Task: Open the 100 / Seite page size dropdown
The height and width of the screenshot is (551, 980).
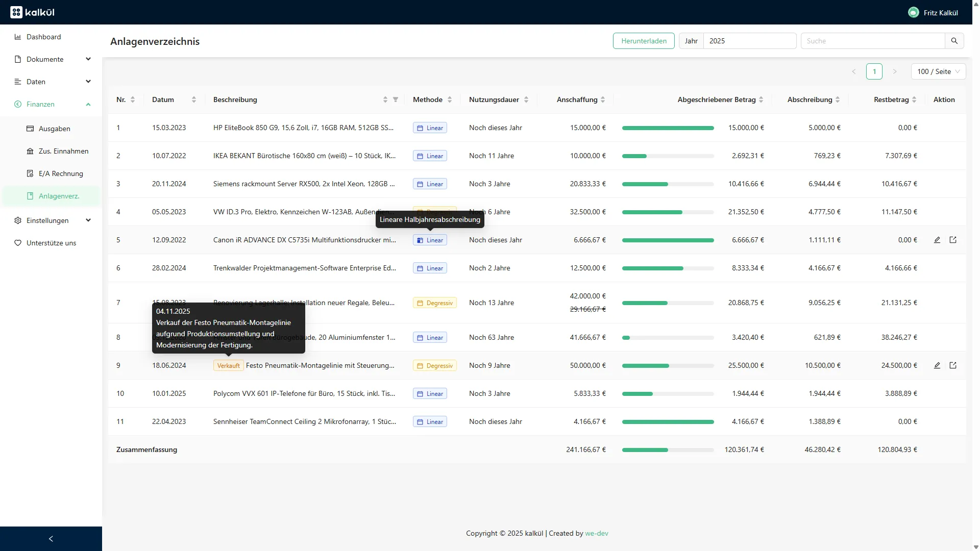Action: [938, 71]
